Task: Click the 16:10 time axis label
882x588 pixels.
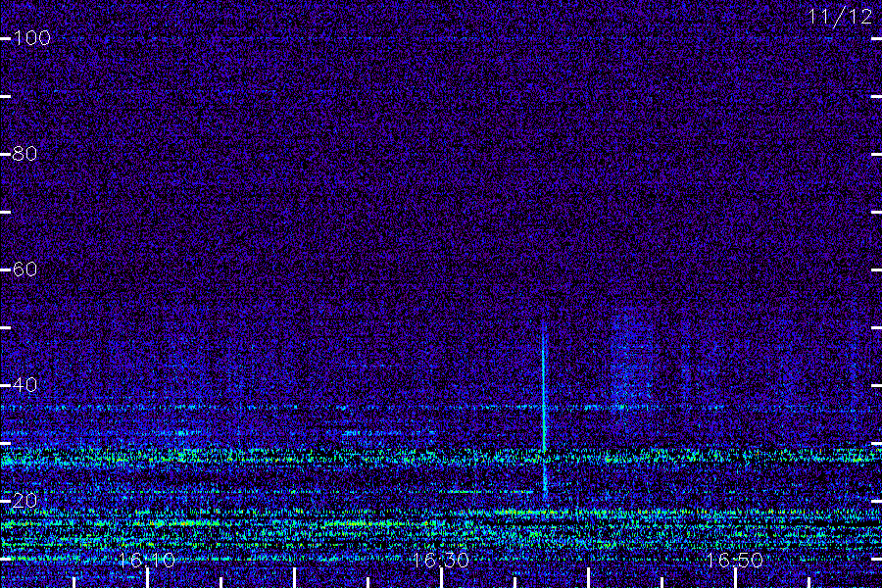Action: pyautogui.click(x=147, y=560)
